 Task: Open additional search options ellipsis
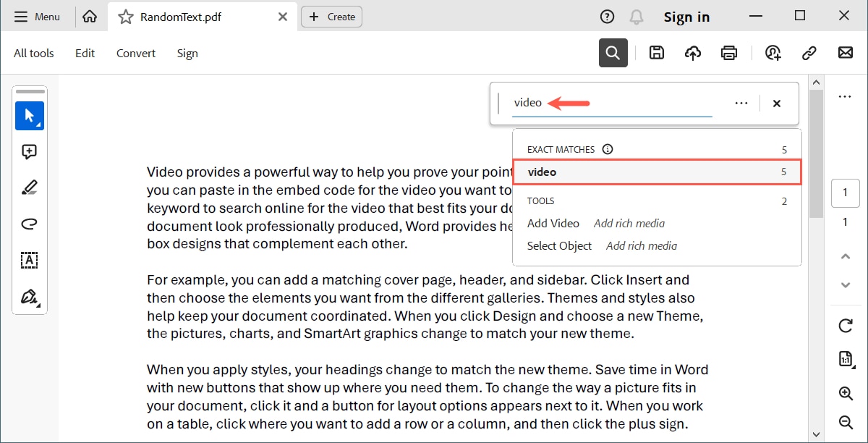pos(741,103)
